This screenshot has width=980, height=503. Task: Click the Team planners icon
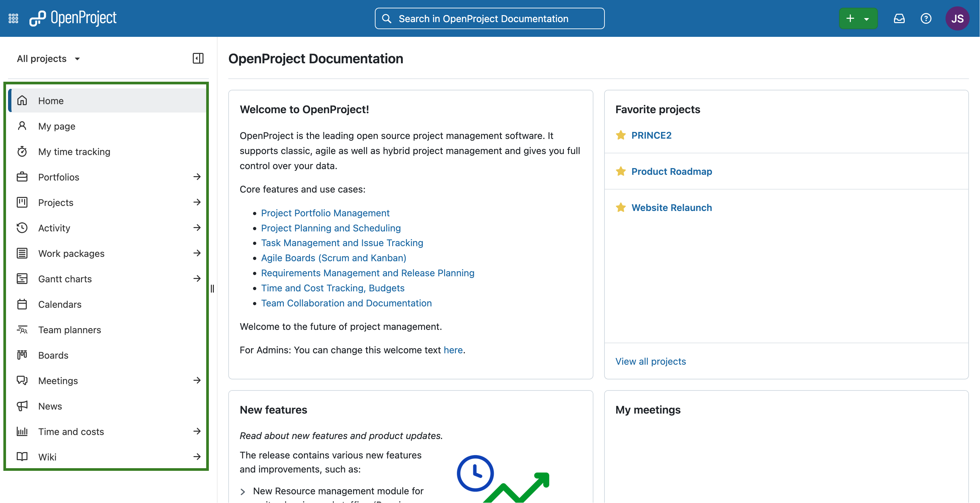point(22,330)
